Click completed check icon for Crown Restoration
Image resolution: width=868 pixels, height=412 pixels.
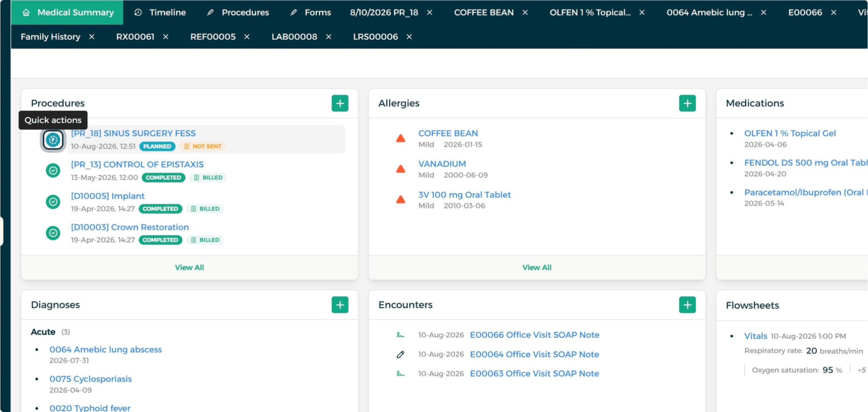(53, 233)
